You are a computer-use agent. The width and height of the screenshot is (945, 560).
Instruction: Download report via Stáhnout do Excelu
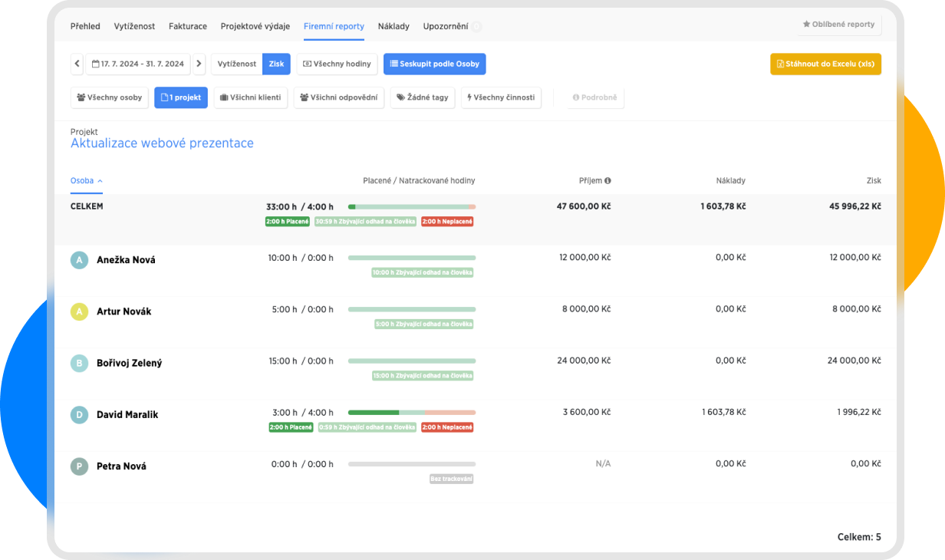pos(825,64)
